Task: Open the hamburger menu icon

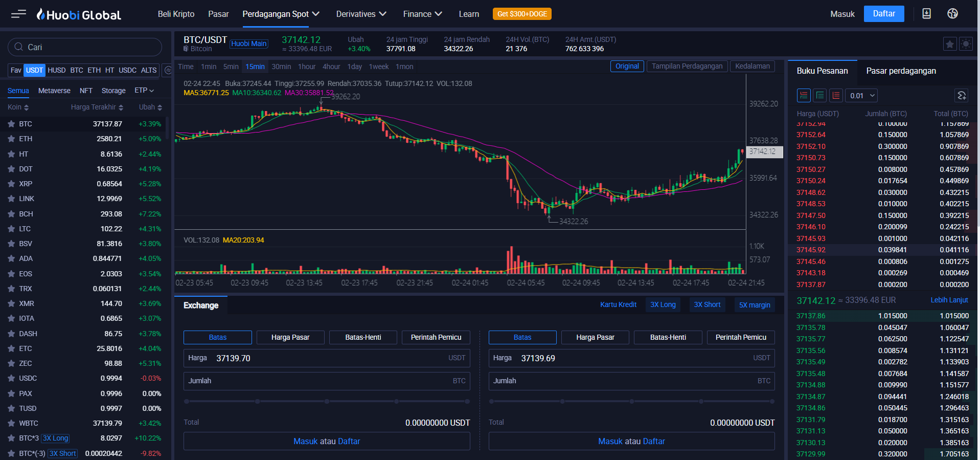Action: pos(18,14)
